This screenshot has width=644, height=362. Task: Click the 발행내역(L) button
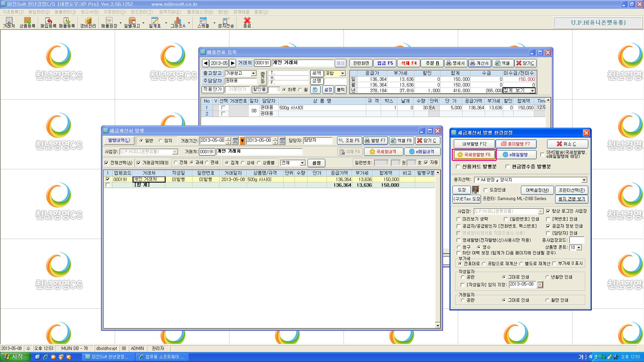119,140
